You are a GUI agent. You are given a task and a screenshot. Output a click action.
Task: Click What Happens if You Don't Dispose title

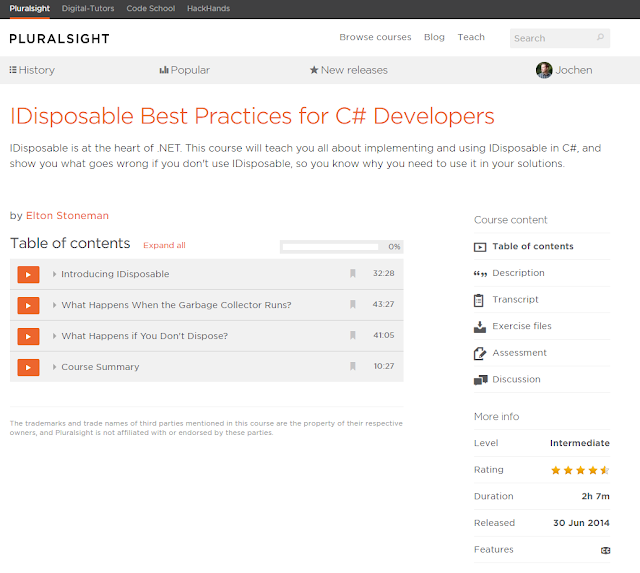(x=144, y=336)
